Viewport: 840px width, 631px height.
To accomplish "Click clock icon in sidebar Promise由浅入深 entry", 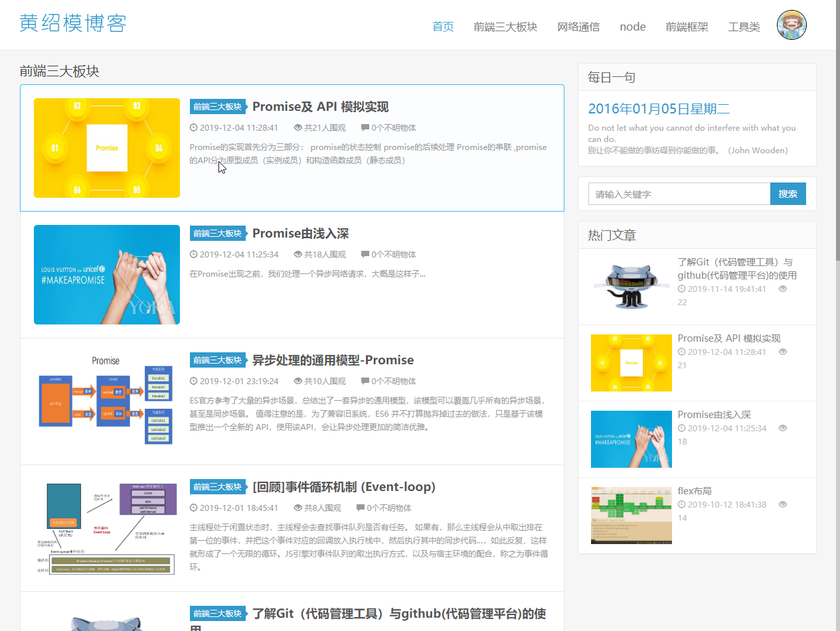I will tap(681, 428).
